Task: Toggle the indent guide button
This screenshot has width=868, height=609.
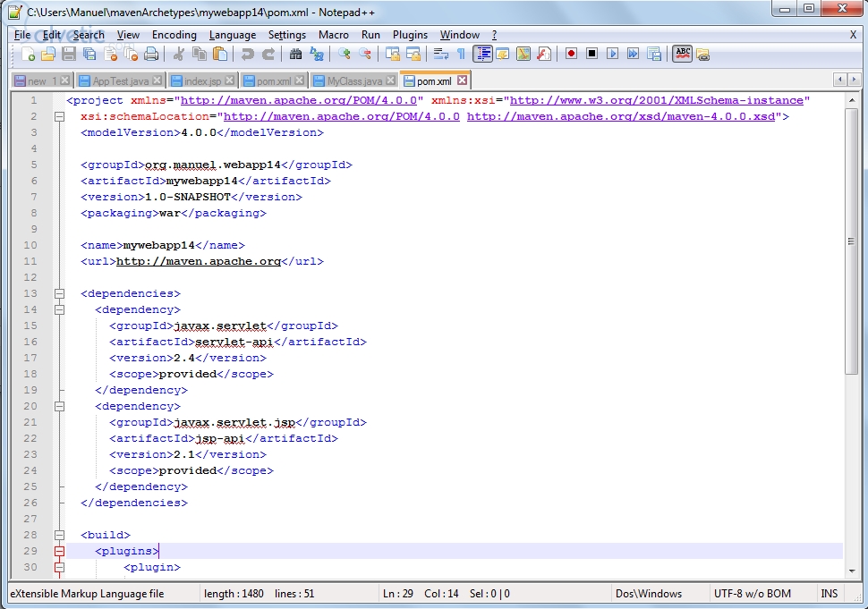Action: click(x=483, y=55)
